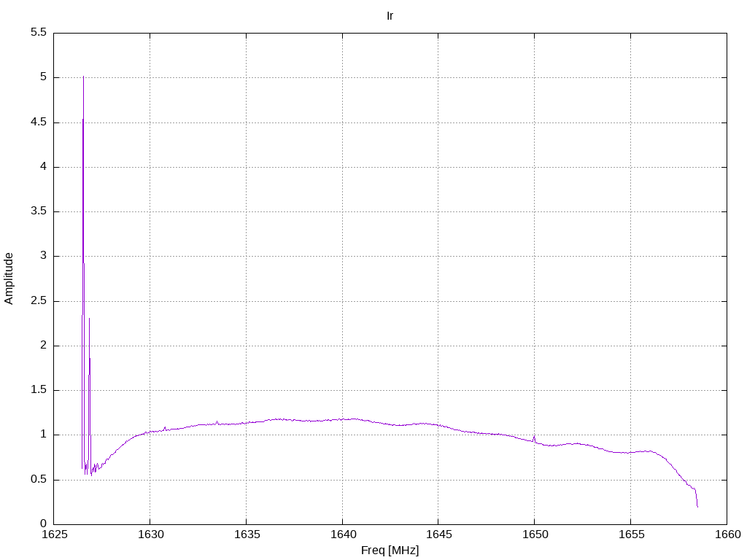747x560 pixels.
Task: Select the y-axis tick label "4.5"
Action: coord(39,122)
